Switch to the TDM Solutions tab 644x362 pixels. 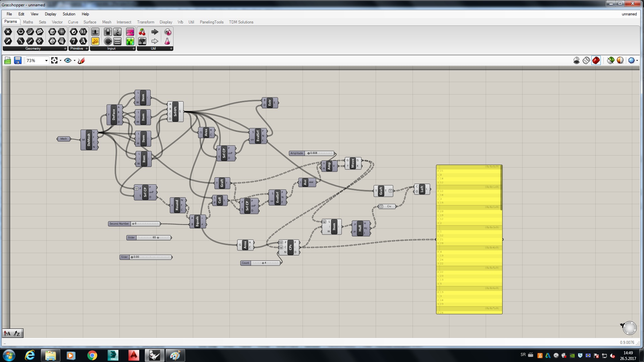[241, 22]
